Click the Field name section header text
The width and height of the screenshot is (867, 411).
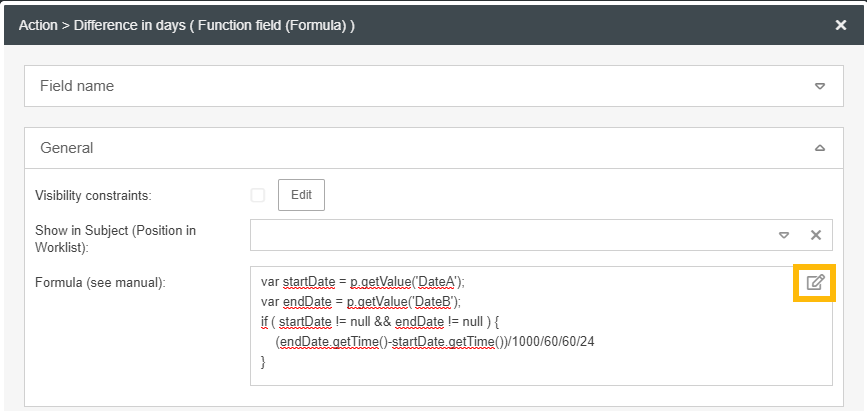77,86
